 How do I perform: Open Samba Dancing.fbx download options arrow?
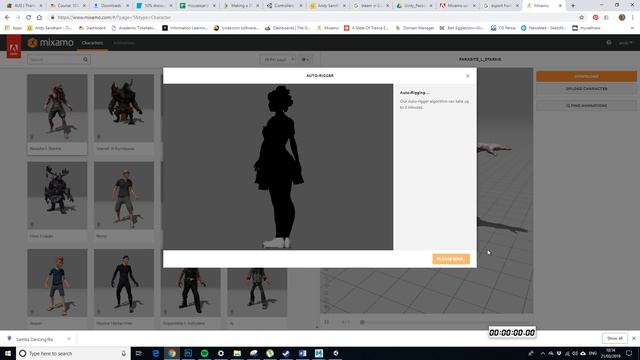[69, 339]
